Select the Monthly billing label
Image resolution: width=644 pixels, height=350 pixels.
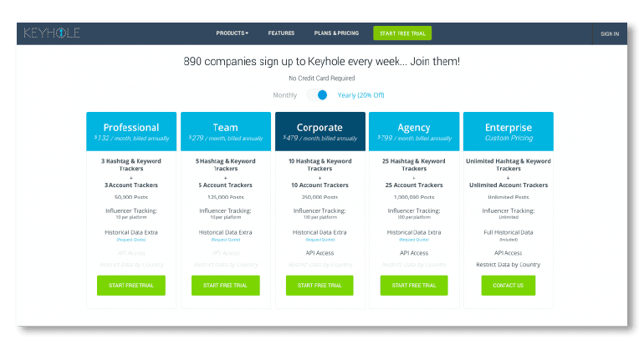(x=284, y=95)
